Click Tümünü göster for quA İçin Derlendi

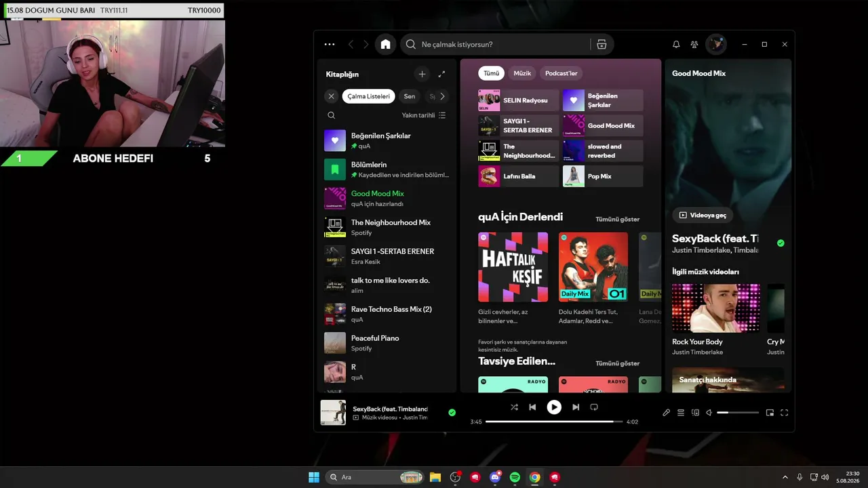[x=618, y=220]
